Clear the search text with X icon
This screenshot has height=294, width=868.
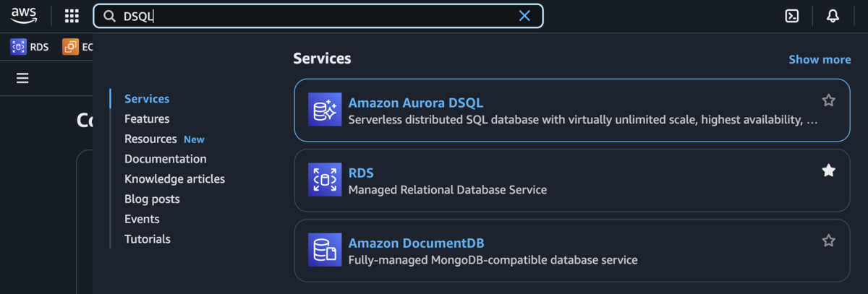pyautogui.click(x=524, y=16)
